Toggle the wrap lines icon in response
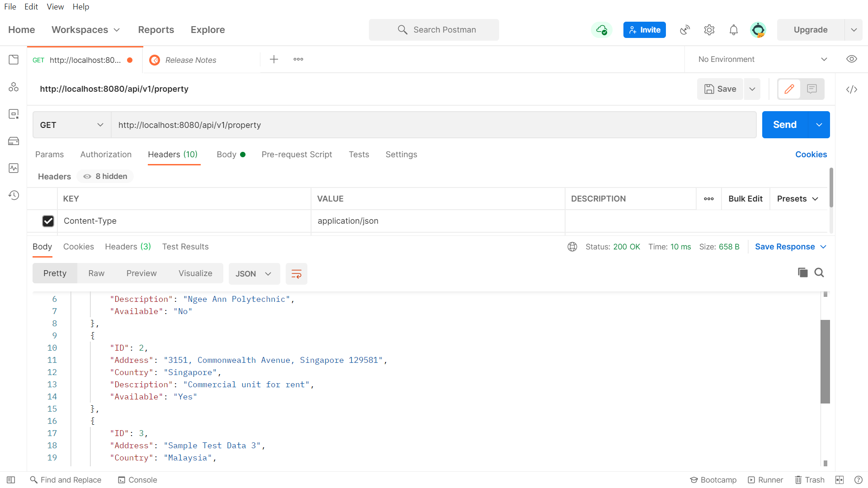This screenshot has height=488, width=868. 297,274
